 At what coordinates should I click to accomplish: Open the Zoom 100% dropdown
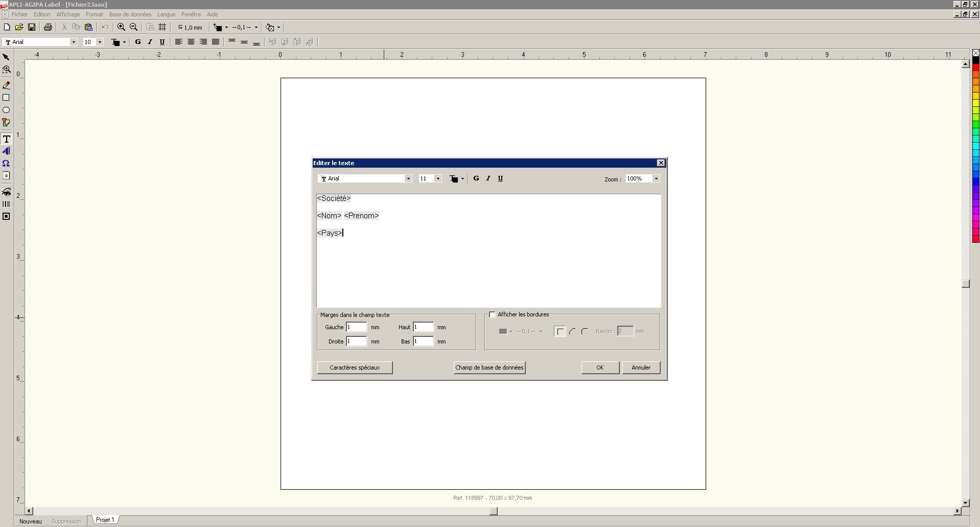coord(656,178)
